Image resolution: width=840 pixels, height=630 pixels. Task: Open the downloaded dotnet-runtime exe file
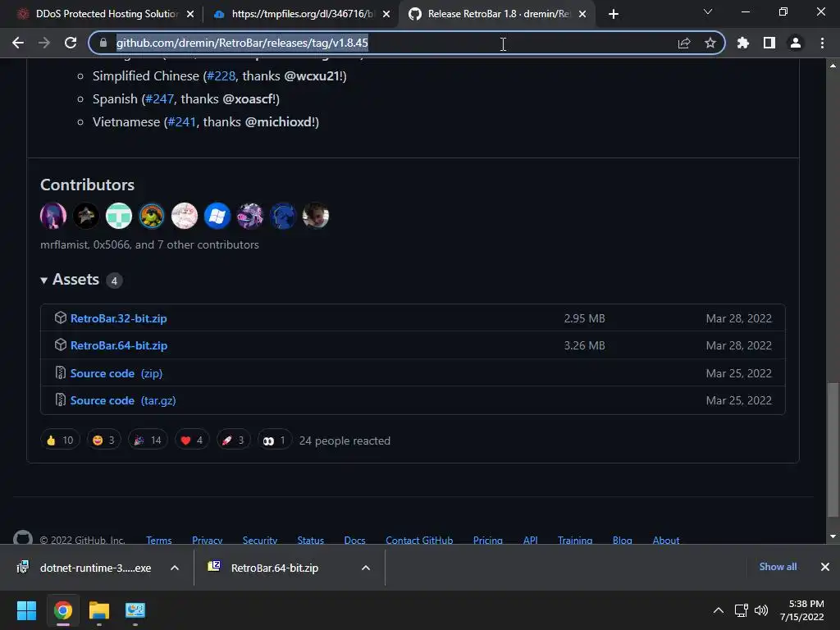point(84,568)
